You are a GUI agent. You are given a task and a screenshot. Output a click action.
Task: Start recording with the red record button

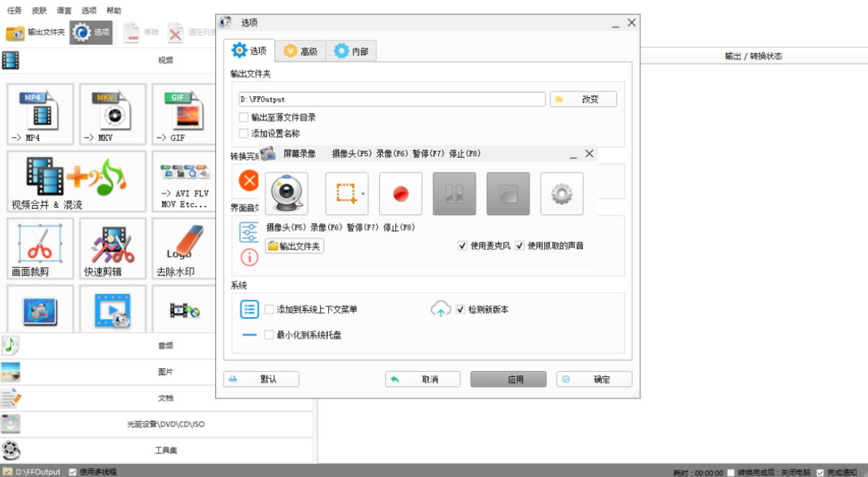(x=400, y=194)
